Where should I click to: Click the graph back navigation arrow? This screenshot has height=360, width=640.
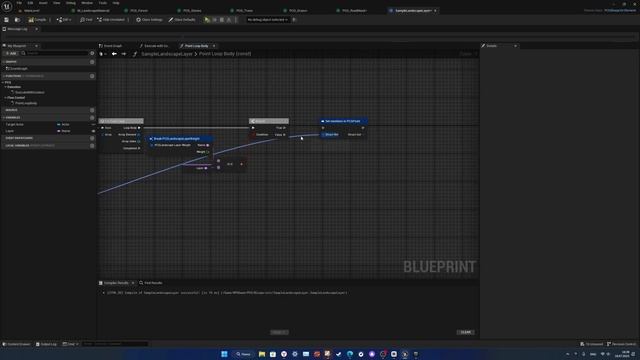click(x=114, y=54)
